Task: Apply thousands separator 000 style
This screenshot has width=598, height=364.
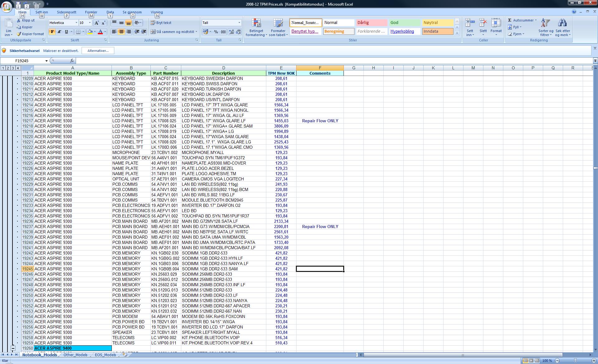Action: [223, 32]
